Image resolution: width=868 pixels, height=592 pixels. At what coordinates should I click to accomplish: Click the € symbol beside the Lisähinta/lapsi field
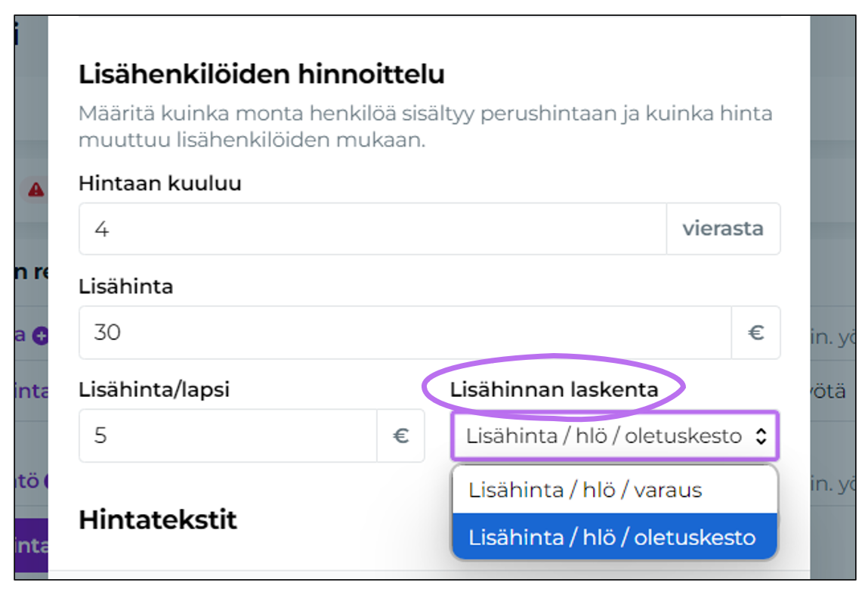pyautogui.click(x=402, y=435)
